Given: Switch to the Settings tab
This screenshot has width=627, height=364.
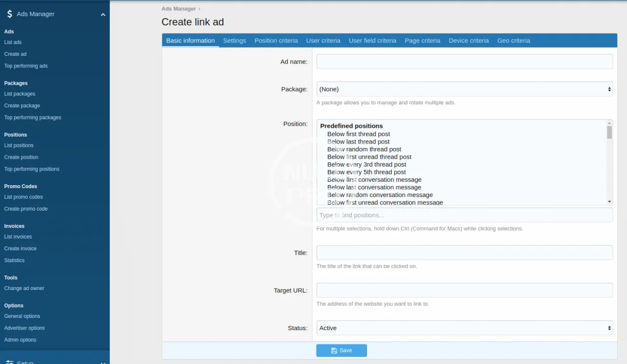Looking at the screenshot, I should (x=234, y=41).
